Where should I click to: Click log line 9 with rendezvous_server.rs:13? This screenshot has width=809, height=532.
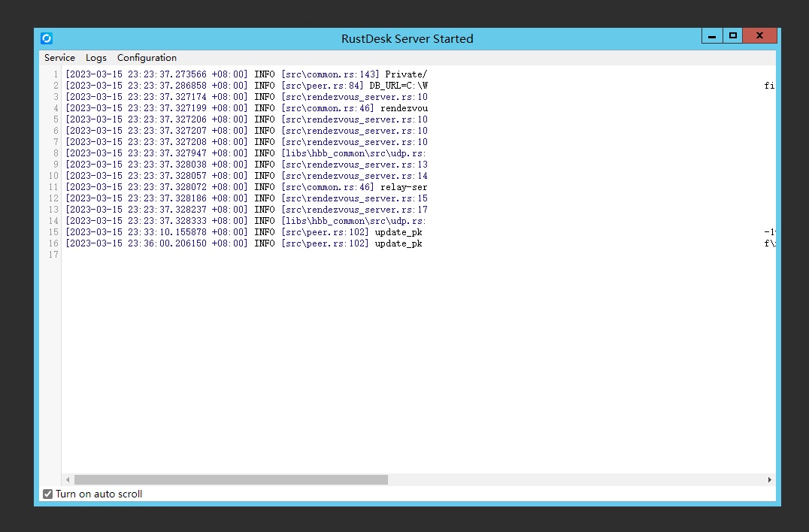(247, 165)
